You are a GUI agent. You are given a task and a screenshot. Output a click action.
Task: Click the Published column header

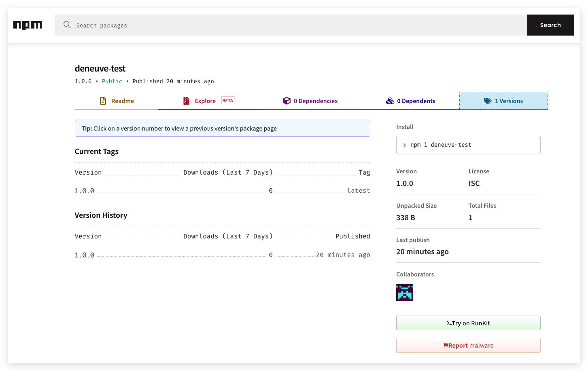pyautogui.click(x=353, y=236)
